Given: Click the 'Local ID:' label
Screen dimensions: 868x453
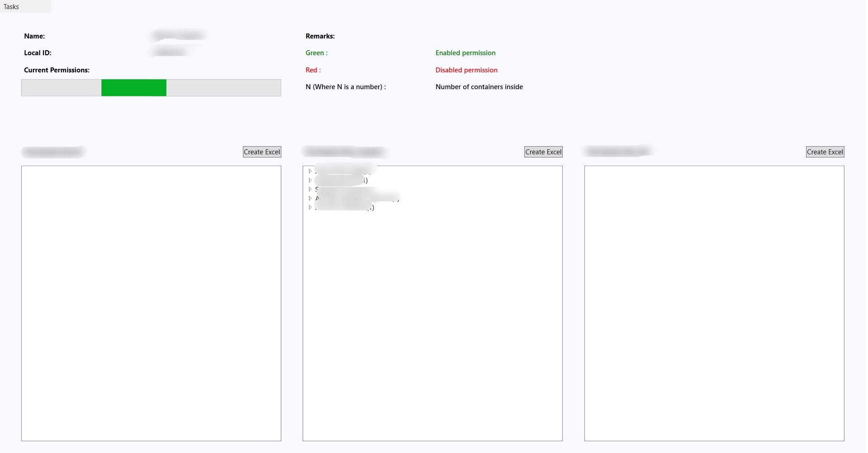Looking at the screenshot, I should click(38, 53).
